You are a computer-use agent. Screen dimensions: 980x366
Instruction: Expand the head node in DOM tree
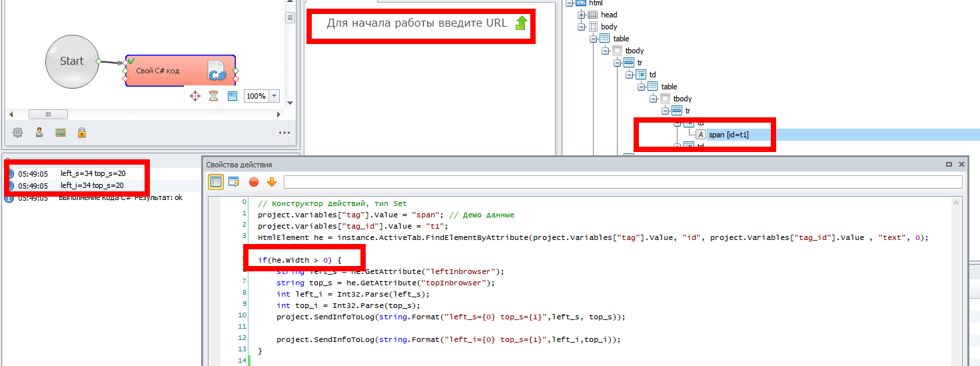(x=581, y=15)
